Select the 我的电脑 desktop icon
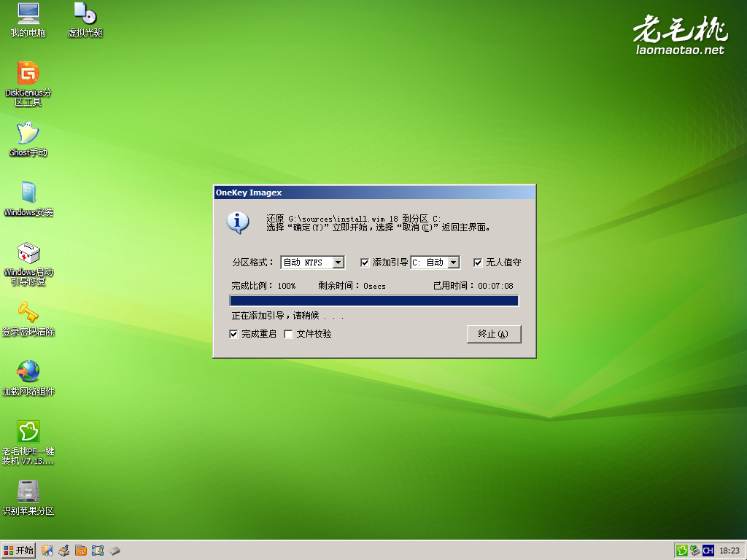This screenshot has width=747, height=560. pos(28,20)
